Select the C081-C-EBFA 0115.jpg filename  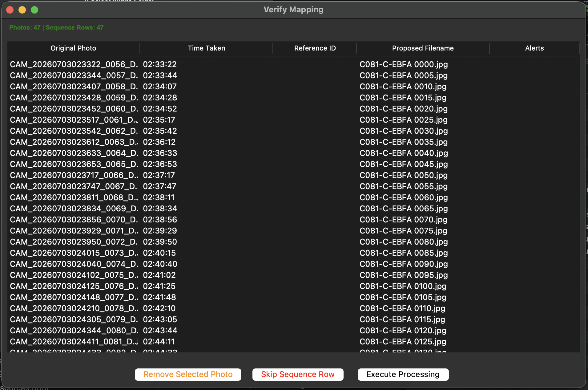[402, 319]
